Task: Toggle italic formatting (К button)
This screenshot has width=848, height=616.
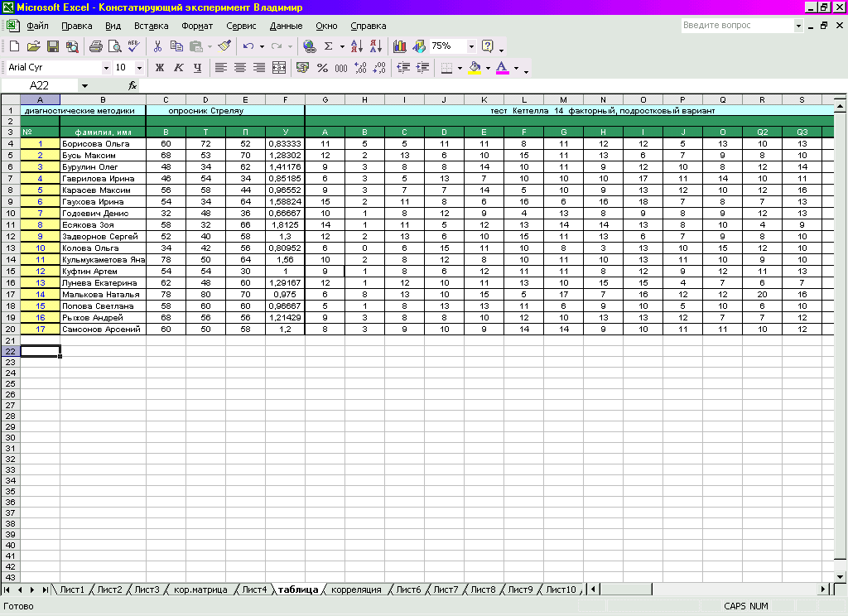Action: pyautogui.click(x=178, y=68)
